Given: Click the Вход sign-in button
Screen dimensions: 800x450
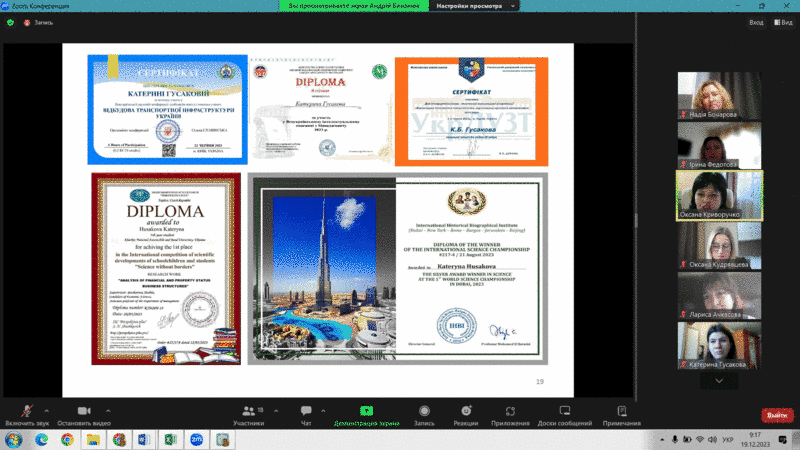Looking at the screenshot, I should tap(755, 22).
